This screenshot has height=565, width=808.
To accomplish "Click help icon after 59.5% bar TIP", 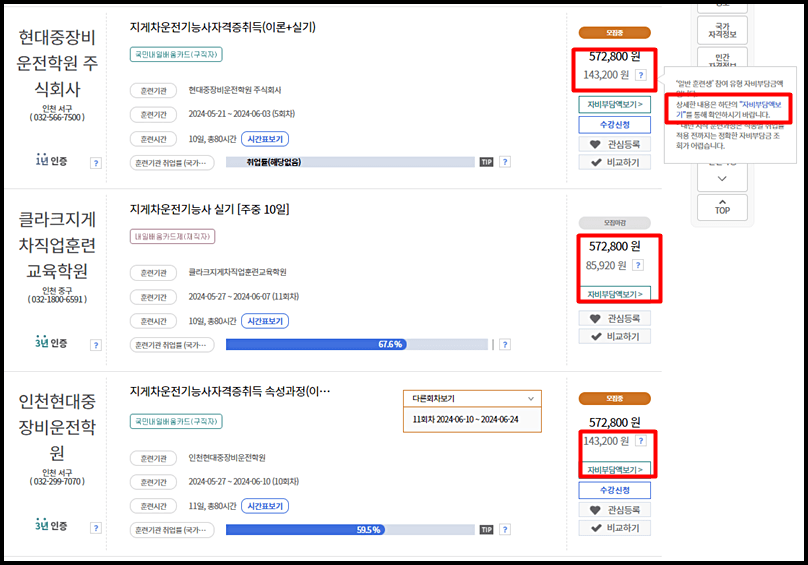I will pos(505,529).
